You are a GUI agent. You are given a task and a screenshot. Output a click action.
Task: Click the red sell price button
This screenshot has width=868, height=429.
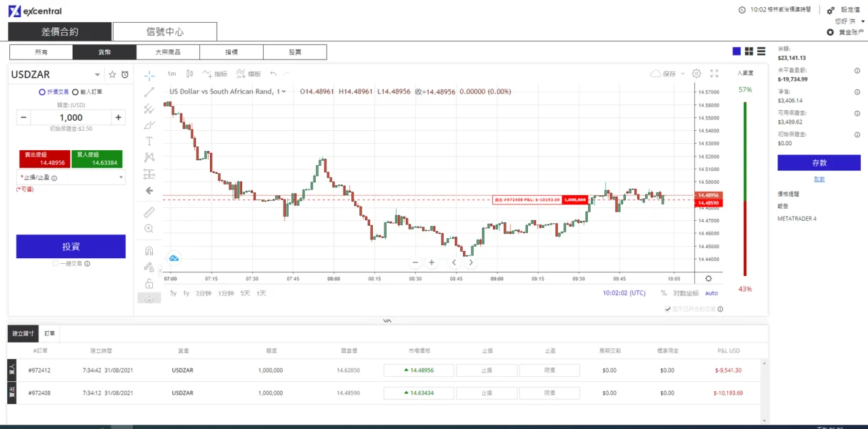tap(44, 159)
